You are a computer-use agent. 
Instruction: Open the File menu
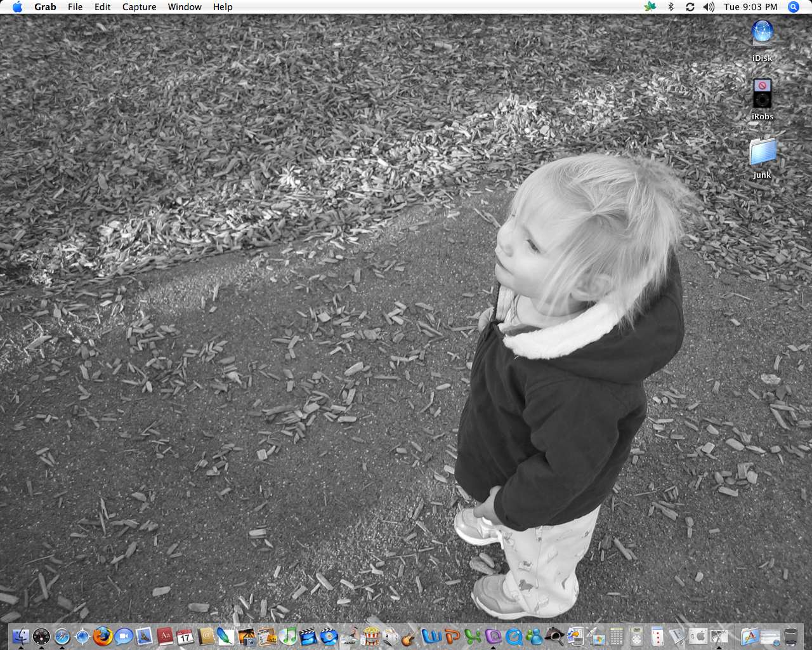point(75,7)
